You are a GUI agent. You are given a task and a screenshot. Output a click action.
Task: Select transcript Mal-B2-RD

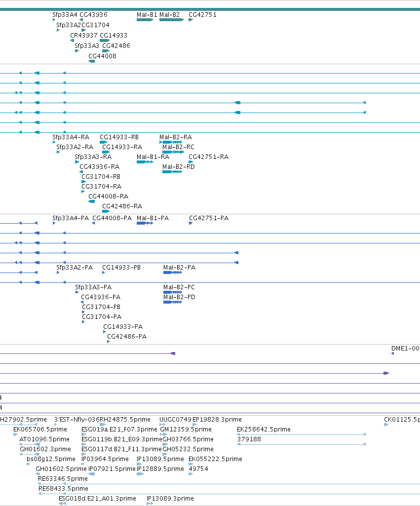point(178,167)
